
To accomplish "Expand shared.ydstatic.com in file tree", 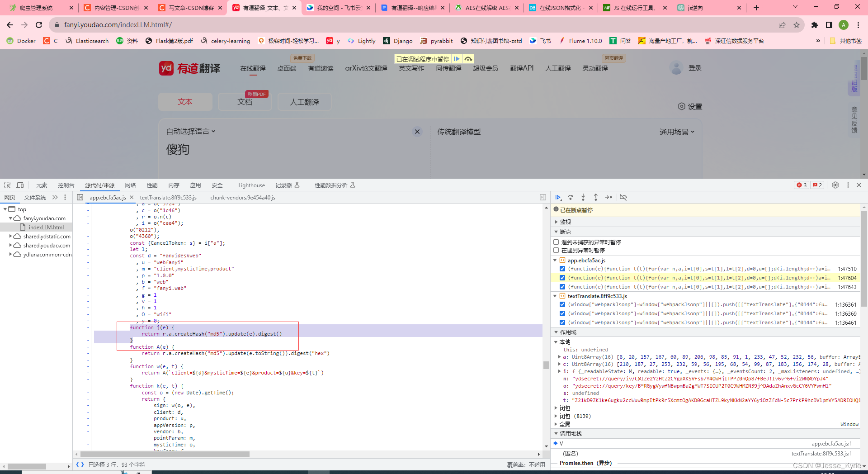I will click(10, 236).
